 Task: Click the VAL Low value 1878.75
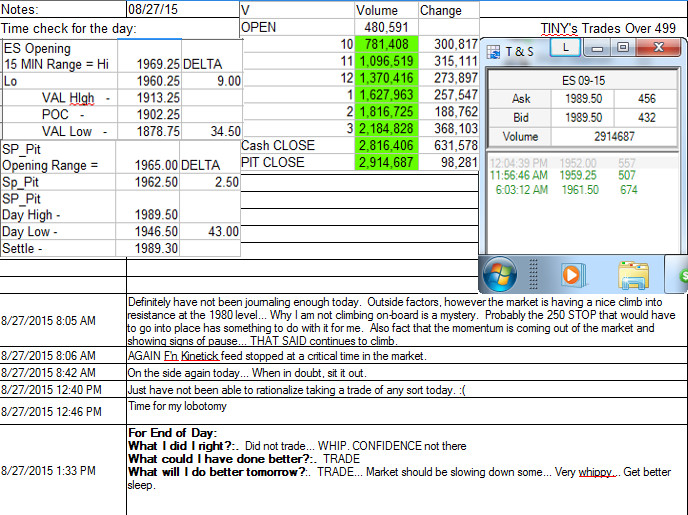click(150, 132)
